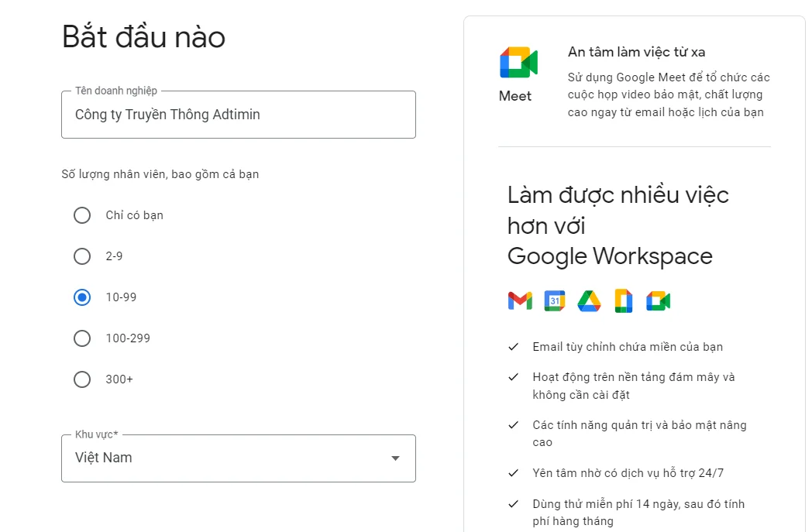Select the 2-9 employees radio option
This screenshot has height=532, width=812.
pyautogui.click(x=82, y=256)
